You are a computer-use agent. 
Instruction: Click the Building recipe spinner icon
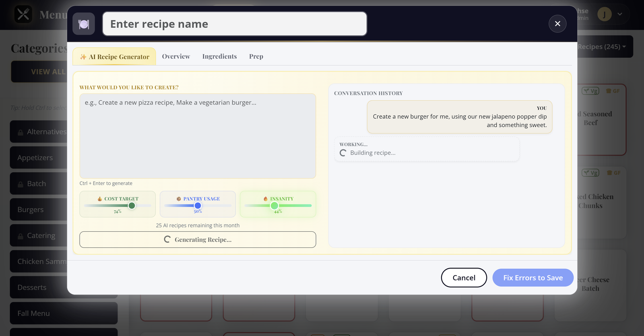pos(343,153)
